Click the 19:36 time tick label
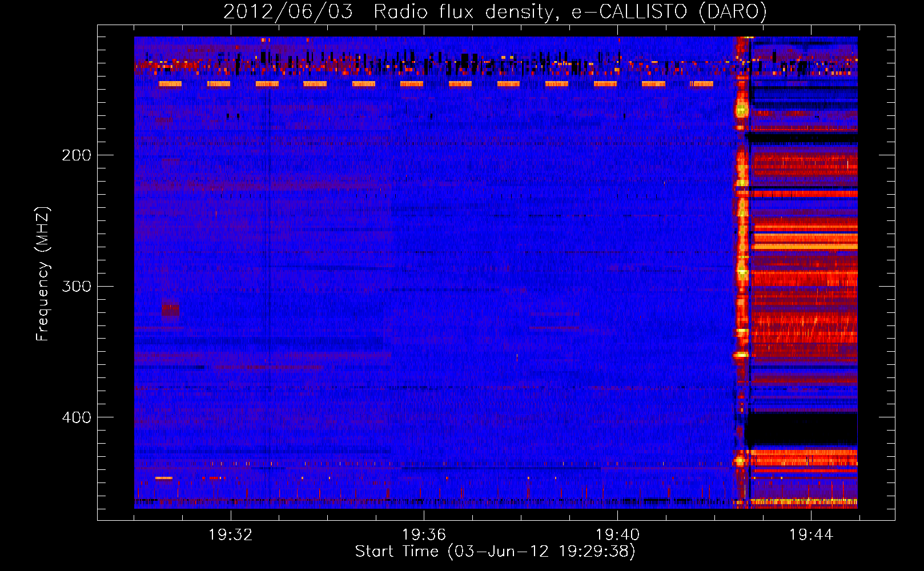 (424, 535)
